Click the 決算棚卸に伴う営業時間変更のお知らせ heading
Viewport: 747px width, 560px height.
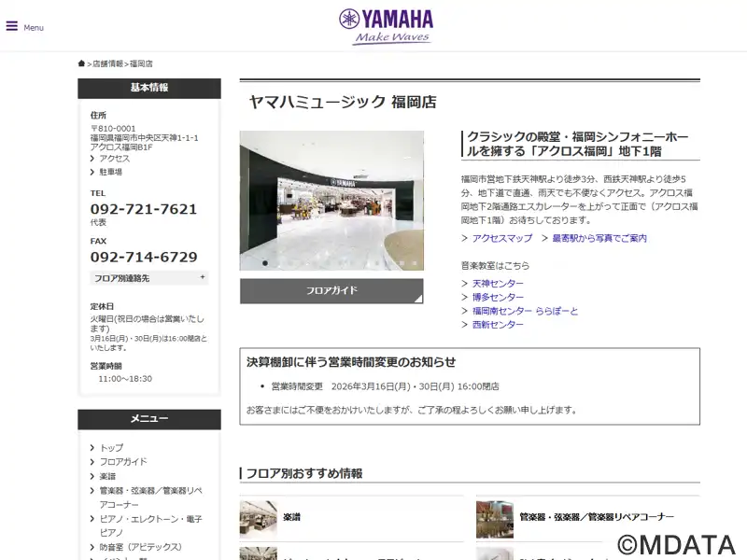coord(351,362)
